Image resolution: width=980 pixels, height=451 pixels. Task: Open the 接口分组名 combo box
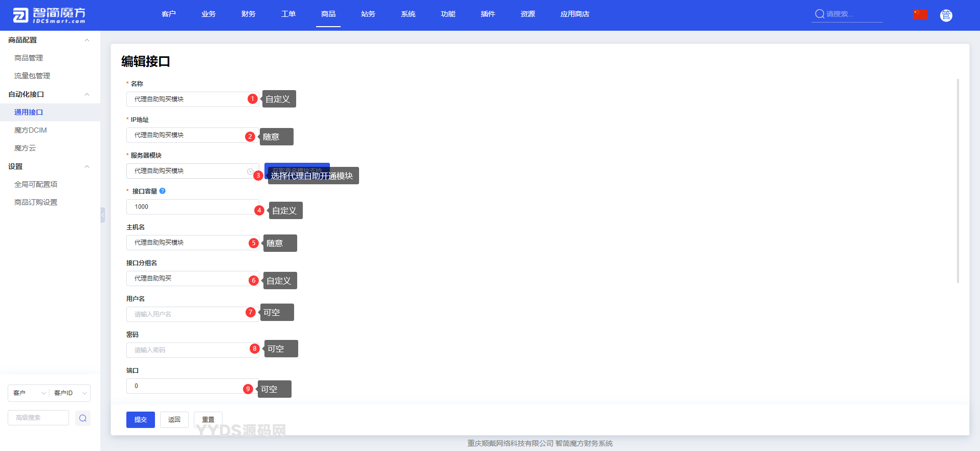click(x=192, y=278)
